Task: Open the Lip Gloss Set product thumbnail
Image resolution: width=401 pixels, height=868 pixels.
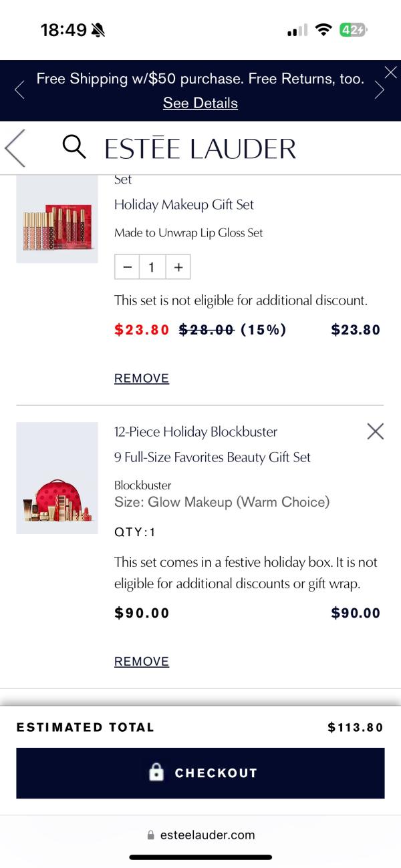Action: point(57,220)
